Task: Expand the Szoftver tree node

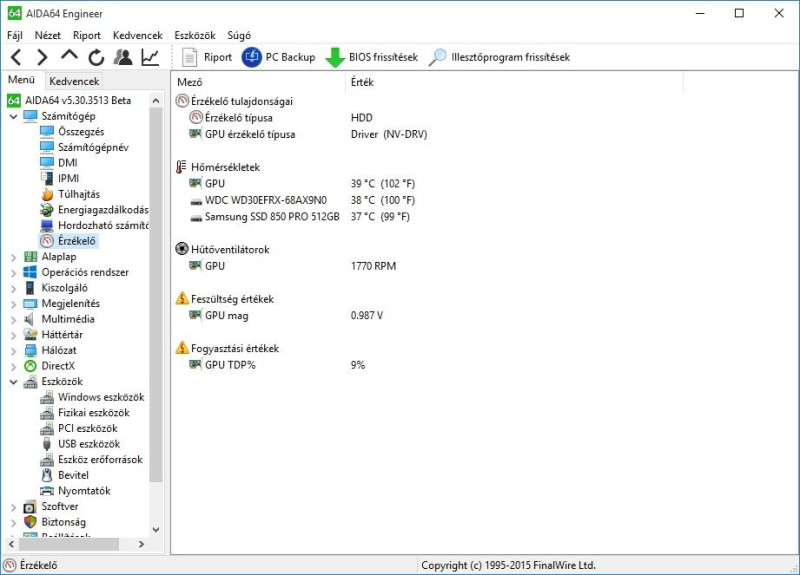Action: point(14,507)
